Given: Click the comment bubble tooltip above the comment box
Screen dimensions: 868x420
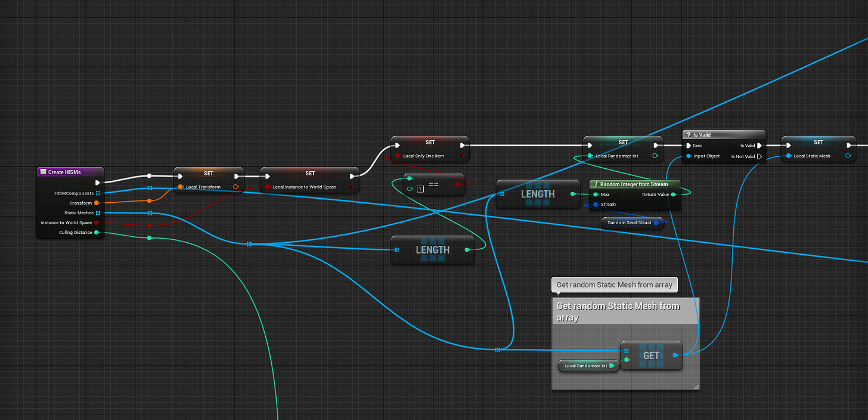Looking at the screenshot, I should pos(615,285).
